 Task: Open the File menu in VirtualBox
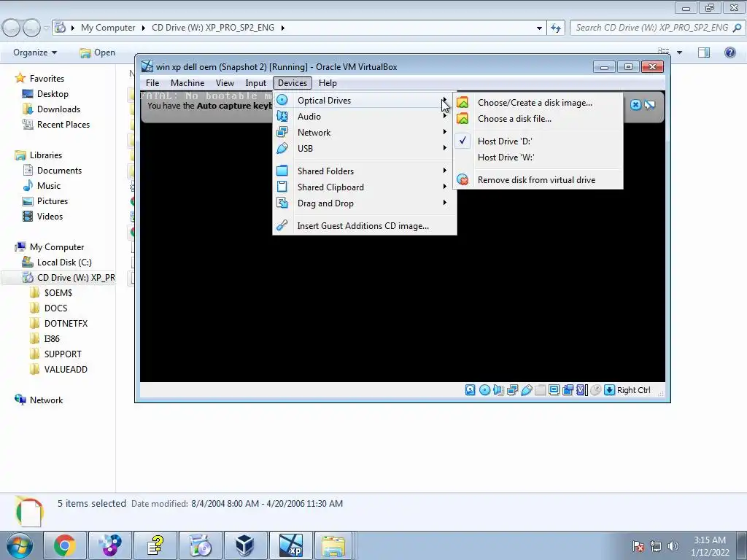click(x=152, y=83)
